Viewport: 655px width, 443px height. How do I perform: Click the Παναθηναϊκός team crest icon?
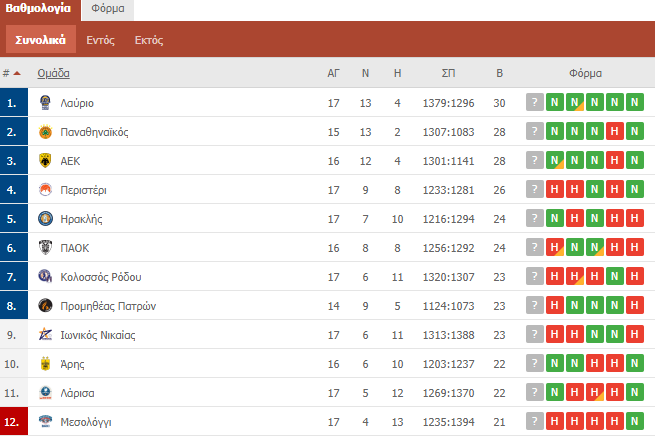(x=45, y=132)
